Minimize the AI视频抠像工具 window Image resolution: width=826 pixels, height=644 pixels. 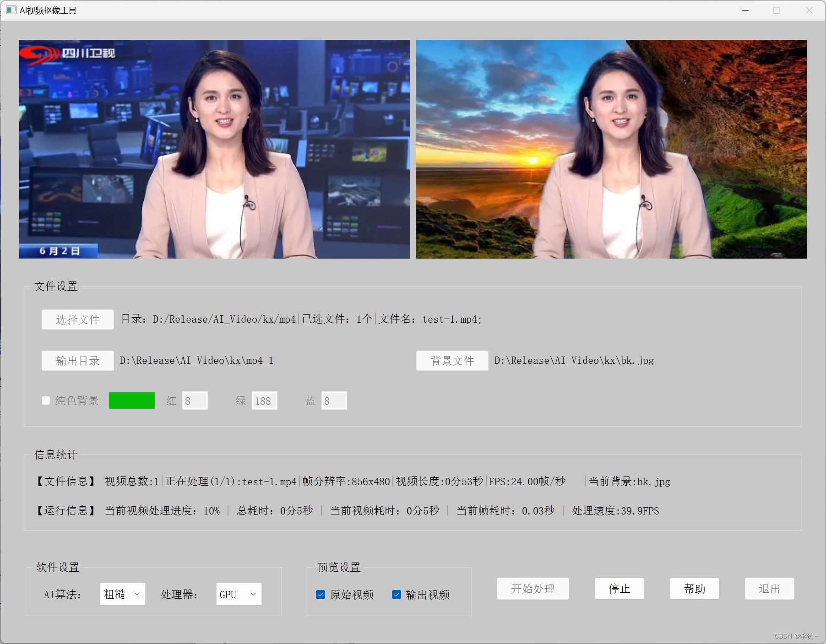745,10
